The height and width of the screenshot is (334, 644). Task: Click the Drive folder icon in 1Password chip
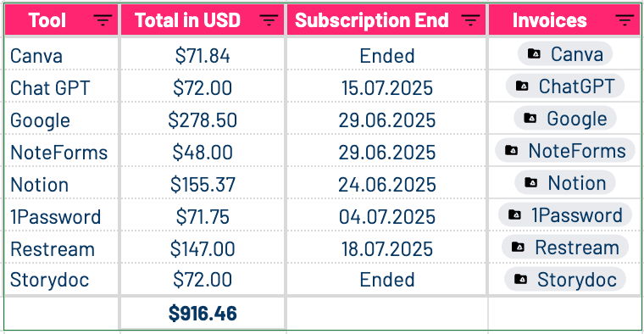514,214
